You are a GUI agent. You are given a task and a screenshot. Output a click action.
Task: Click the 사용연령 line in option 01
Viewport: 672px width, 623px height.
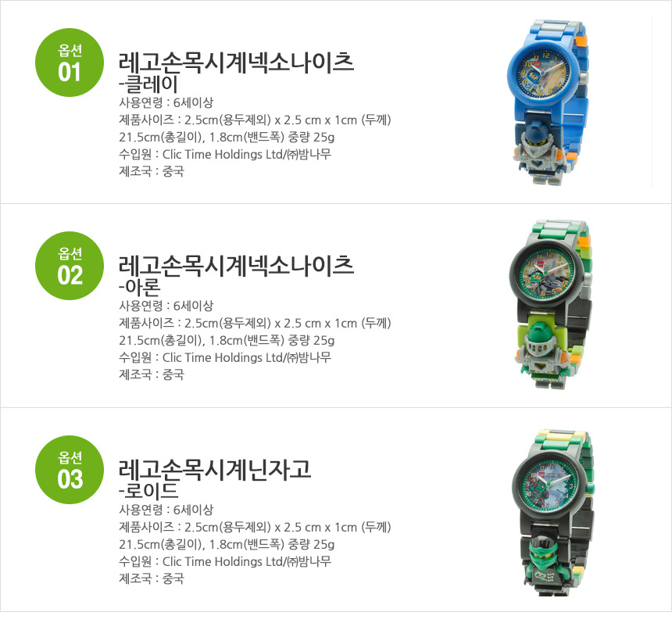(x=166, y=103)
